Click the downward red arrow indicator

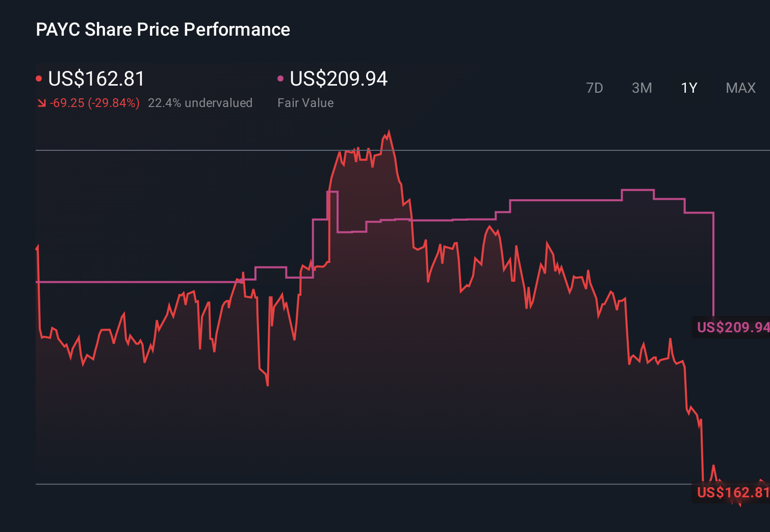41,102
